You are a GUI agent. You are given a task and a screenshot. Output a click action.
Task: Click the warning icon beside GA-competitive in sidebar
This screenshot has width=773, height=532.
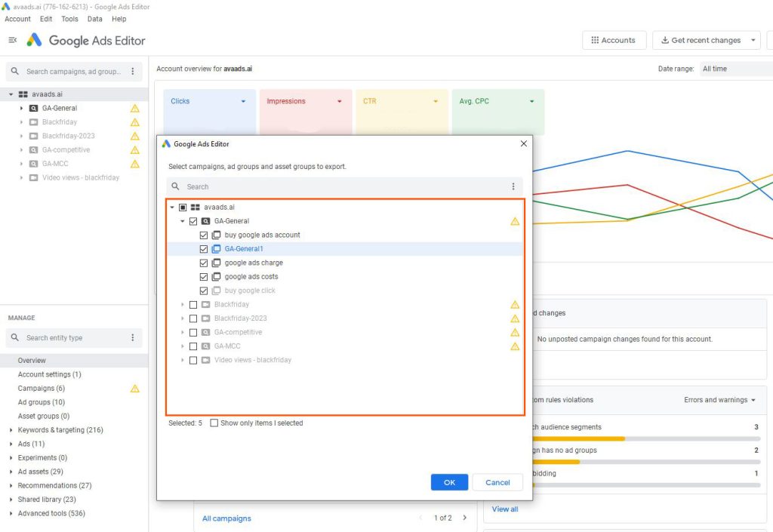[x=134, y=149]
